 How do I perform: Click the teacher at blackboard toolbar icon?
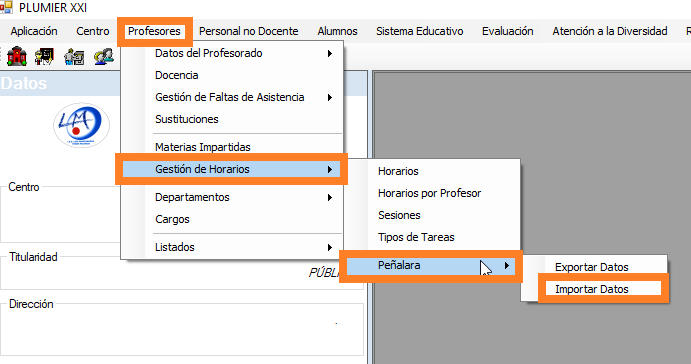tap(45, 56)
